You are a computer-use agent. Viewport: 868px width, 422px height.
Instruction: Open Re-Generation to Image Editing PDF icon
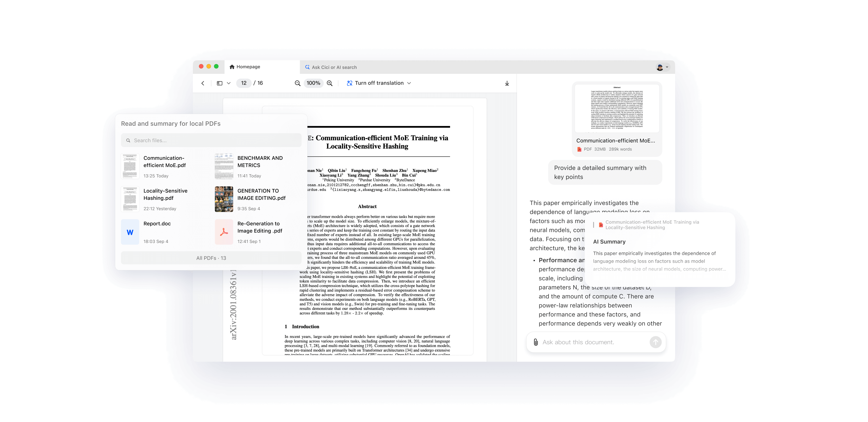coord(224,232)
